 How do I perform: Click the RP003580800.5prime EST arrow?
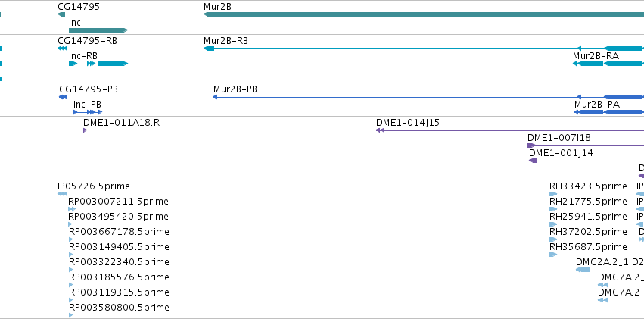click(70, 315)
